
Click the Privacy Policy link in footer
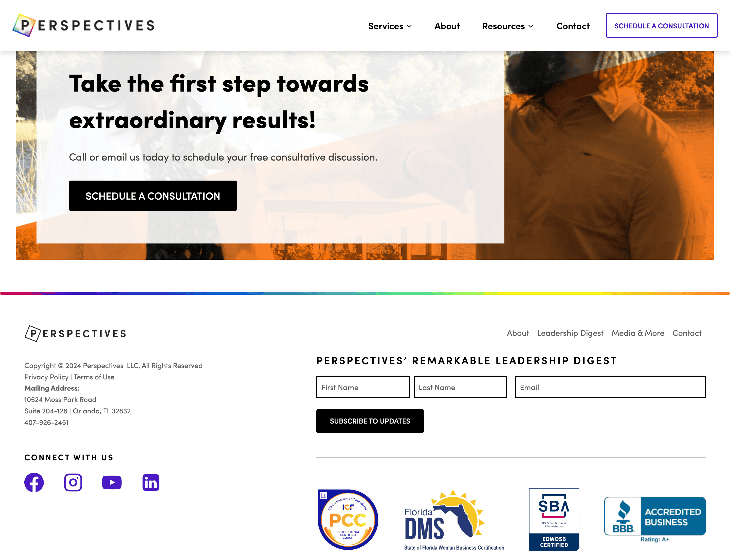click(46, 376)
